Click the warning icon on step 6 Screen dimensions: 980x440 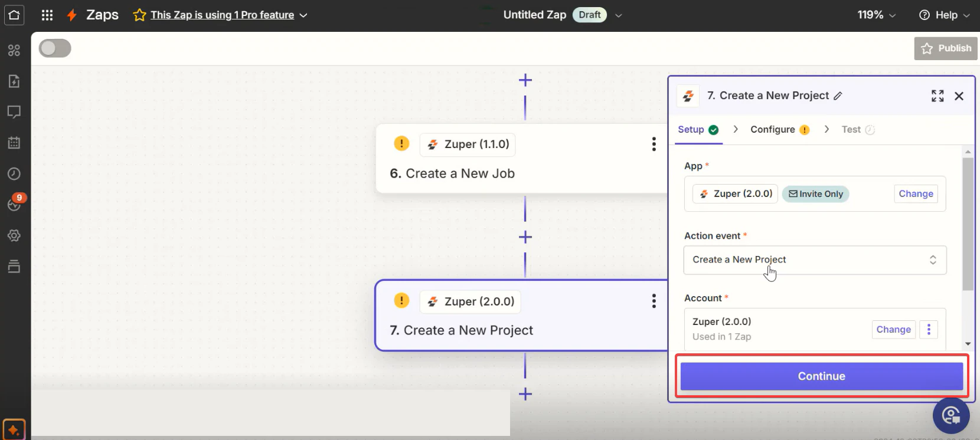[401, 143]
